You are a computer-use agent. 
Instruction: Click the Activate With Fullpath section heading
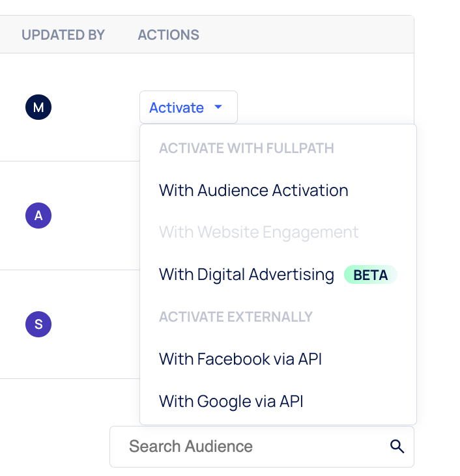[x=246, y=148]
